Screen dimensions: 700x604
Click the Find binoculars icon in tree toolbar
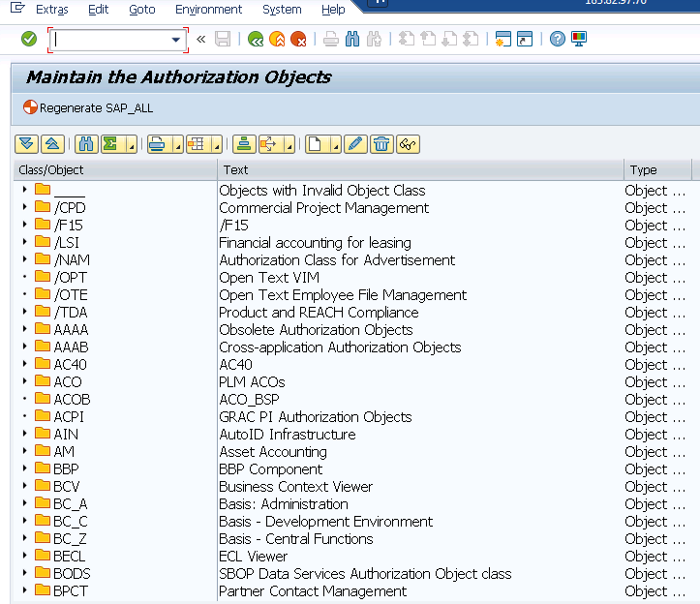point(86,144)
